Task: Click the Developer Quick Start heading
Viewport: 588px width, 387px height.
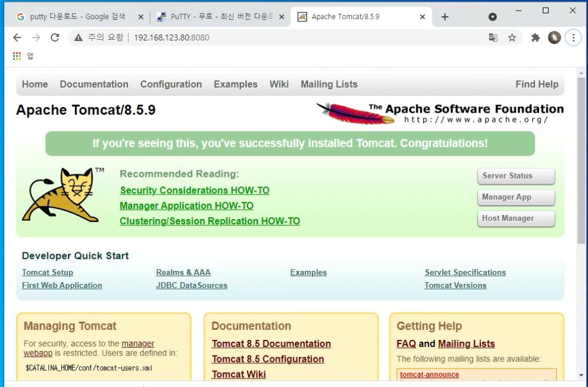Action: tap(76, 256)
